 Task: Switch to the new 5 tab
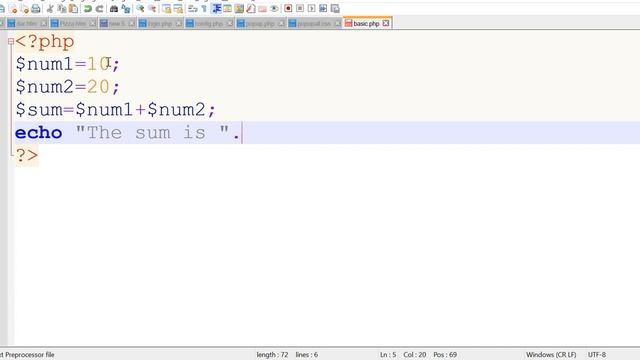click(x=117, y=24)
